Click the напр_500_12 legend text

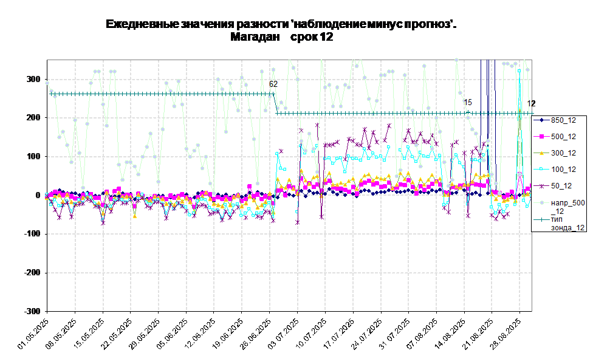pyautogui.click(x=567, y=207)
